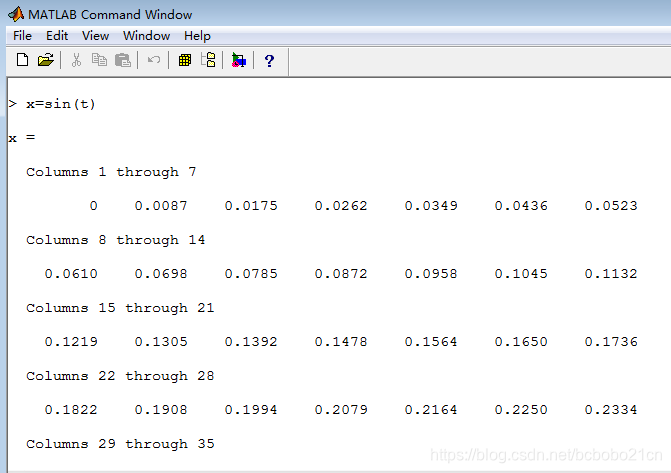Screen dimensions: 671x473
Task: Open the Edit menu
Action: click(57, 36)
